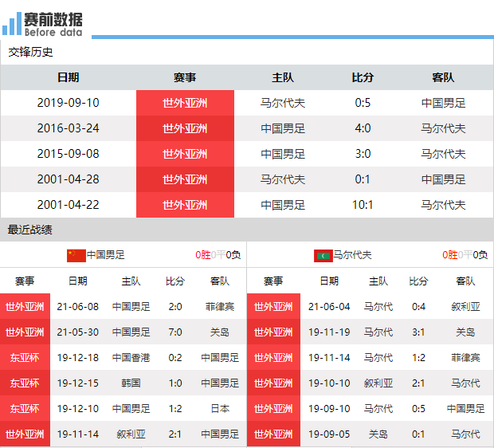
Task: Click the 10:1 score in head-to-head table
Action: 363,205
